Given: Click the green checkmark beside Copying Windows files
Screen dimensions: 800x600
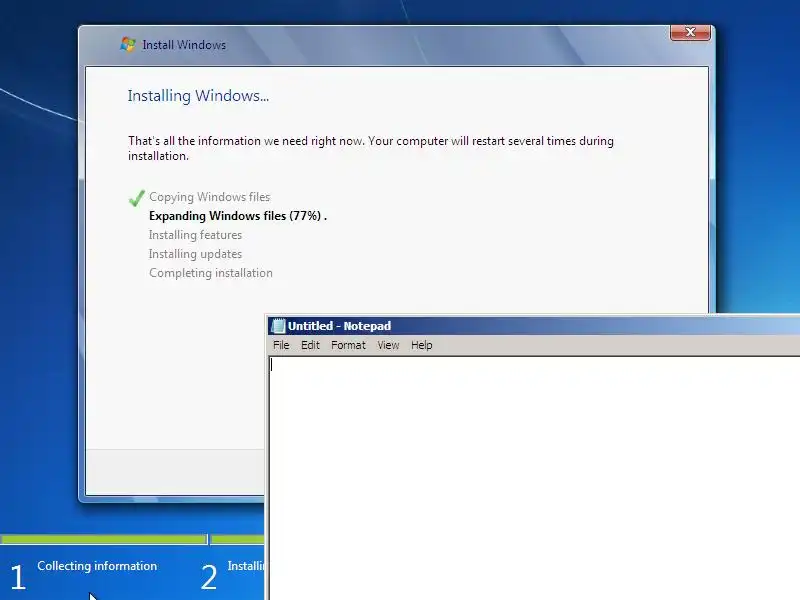Looking at the screenshot, I should [136, 197].
